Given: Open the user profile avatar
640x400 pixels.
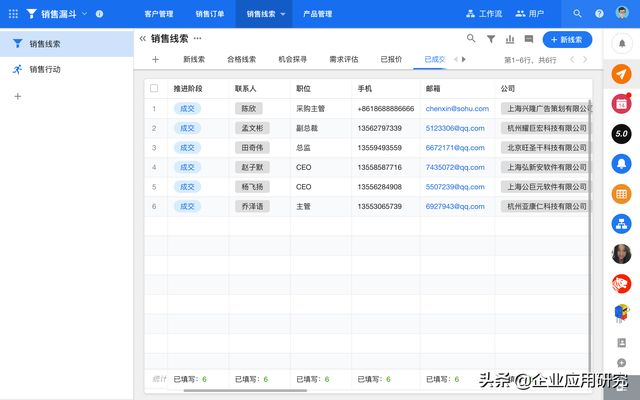Looking at the screenshot, I should point(622,13).
